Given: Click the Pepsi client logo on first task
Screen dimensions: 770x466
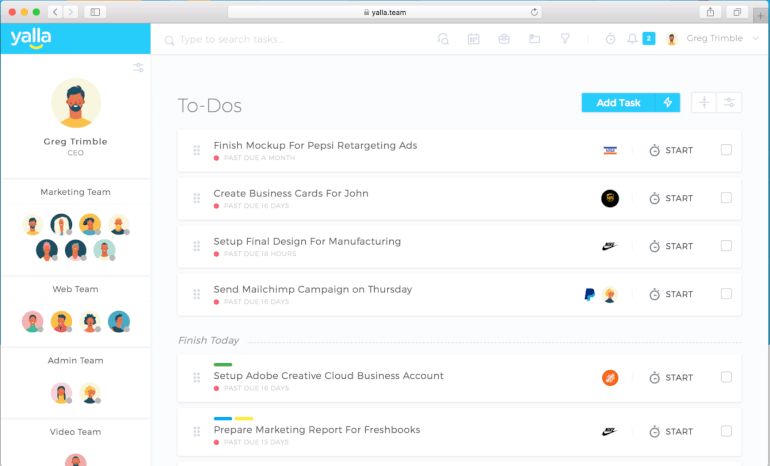Looking at the screenshot, I should coord(610,151).
